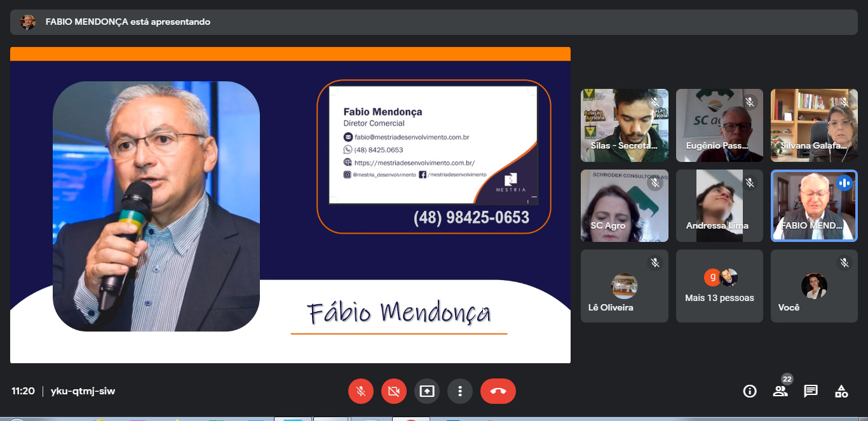Viewport: 868px width, 421px height.
Task: Click the Andressa Lima video tile
Action: [x=719, y=206]
